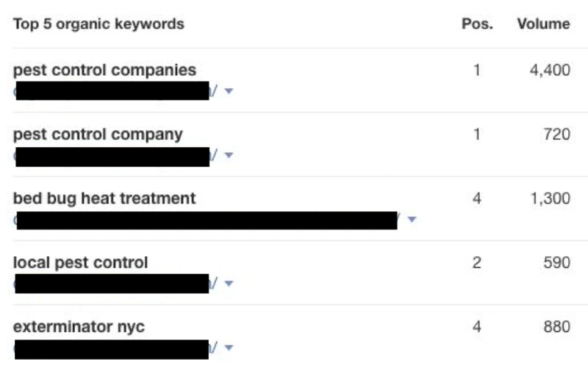The width and height of the screenshot is (588, 376).
Task: Open the redacted URL below bed bug heat treatment
Action: click(x=206, y=220)
